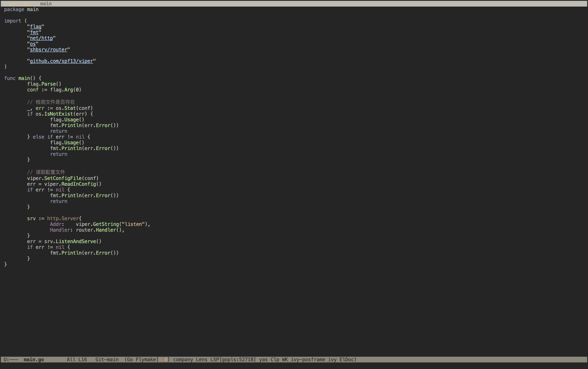Click main in the breadcrumb header

(46, 3)
